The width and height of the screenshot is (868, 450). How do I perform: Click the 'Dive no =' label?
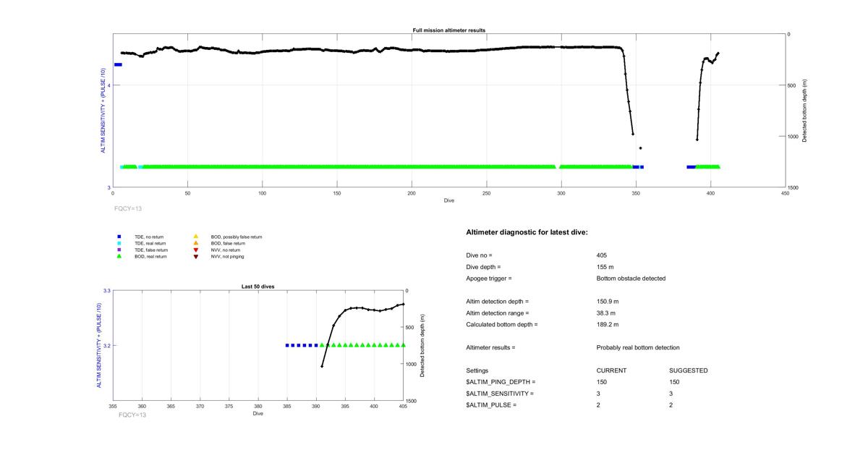(479, 255)
